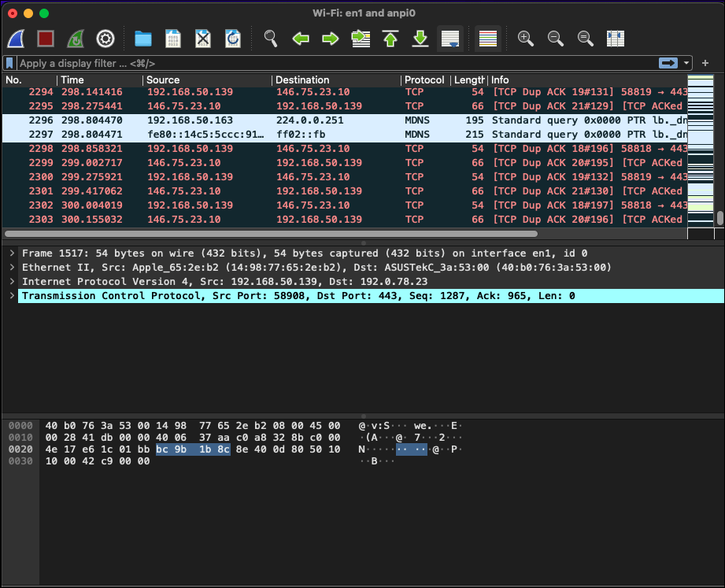The width and height of the screenshot is (725, 588).
Task: Open the filter bookmarks menu
Action: pyautogui.click(x=9, y=63)
